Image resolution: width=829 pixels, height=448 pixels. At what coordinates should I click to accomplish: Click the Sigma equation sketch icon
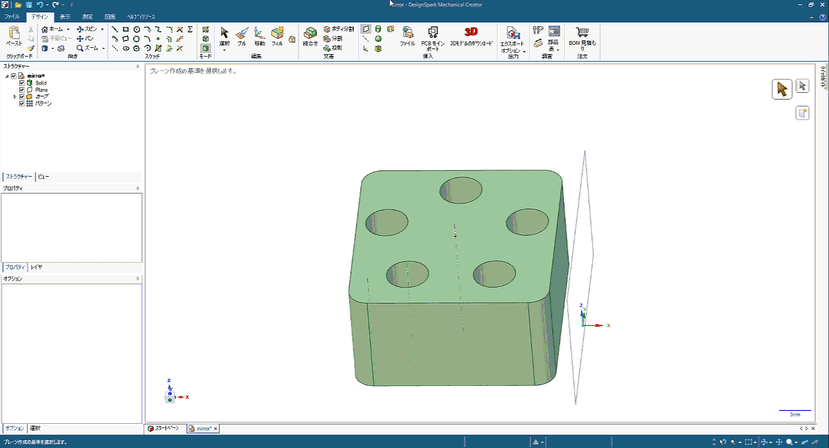190,30
